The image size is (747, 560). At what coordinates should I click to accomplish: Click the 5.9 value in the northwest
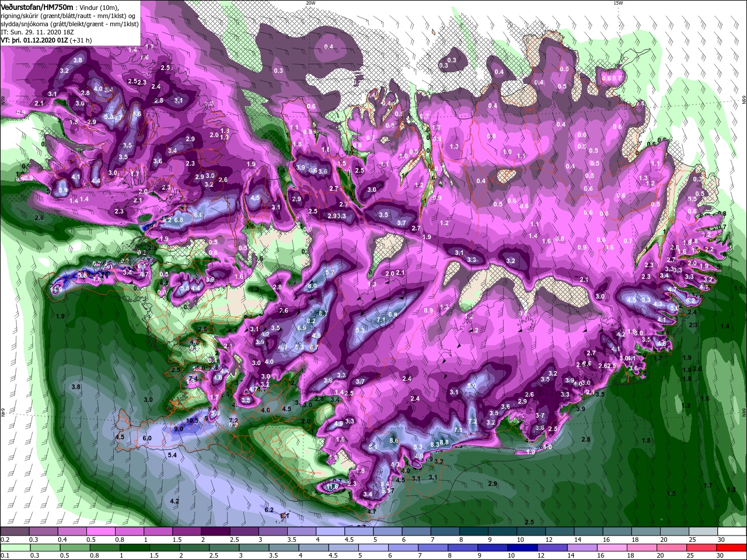[x=64, y=190]
